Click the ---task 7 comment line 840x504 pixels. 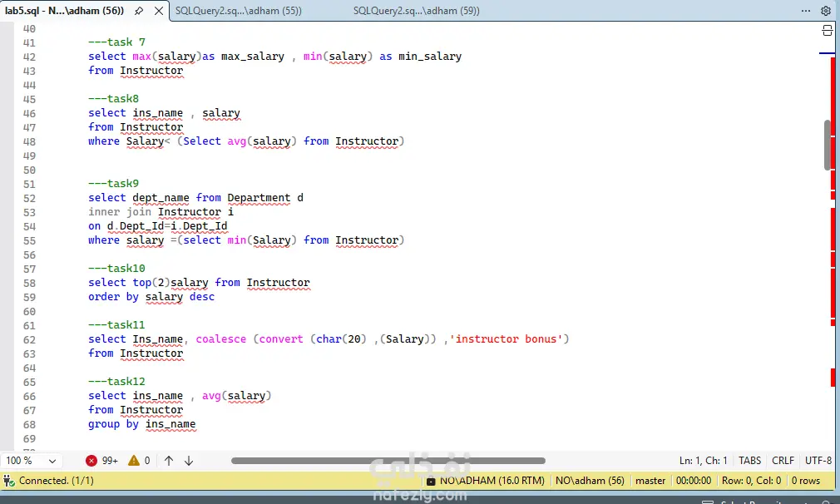click(116, 42)
